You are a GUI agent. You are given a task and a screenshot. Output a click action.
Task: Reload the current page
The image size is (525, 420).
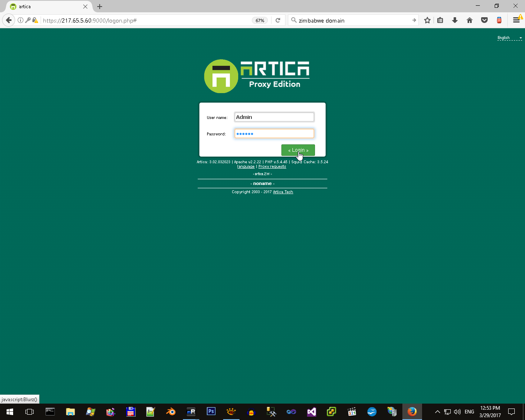point(278,20)
